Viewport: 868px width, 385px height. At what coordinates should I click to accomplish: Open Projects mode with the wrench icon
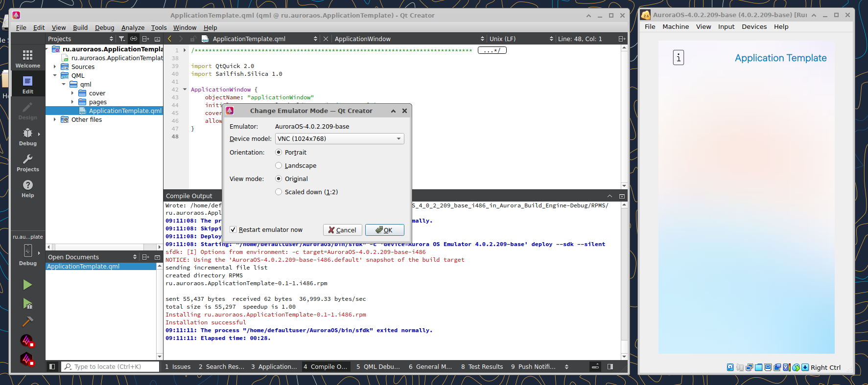(x=27, y=162)
